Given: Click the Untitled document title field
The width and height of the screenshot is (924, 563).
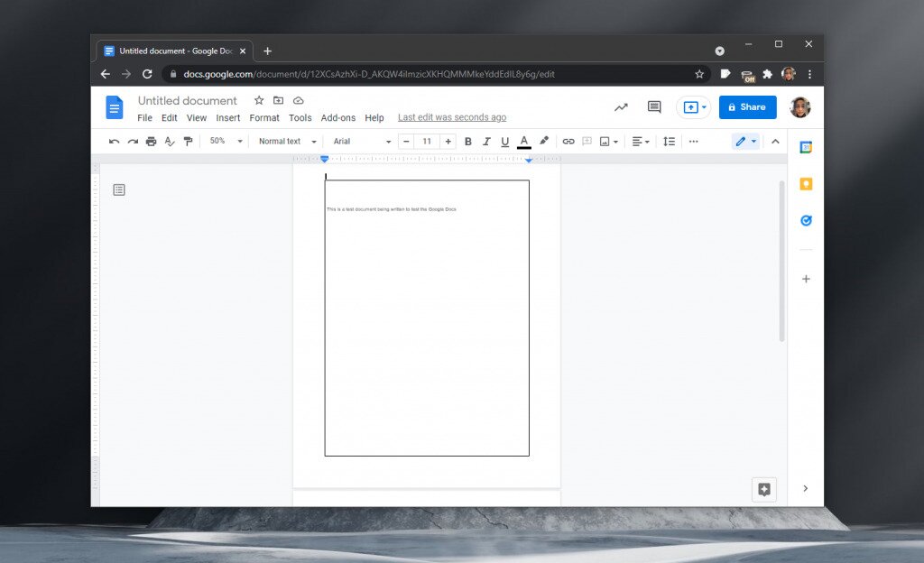Looking at the screenshot, I should tap(187, 100).
